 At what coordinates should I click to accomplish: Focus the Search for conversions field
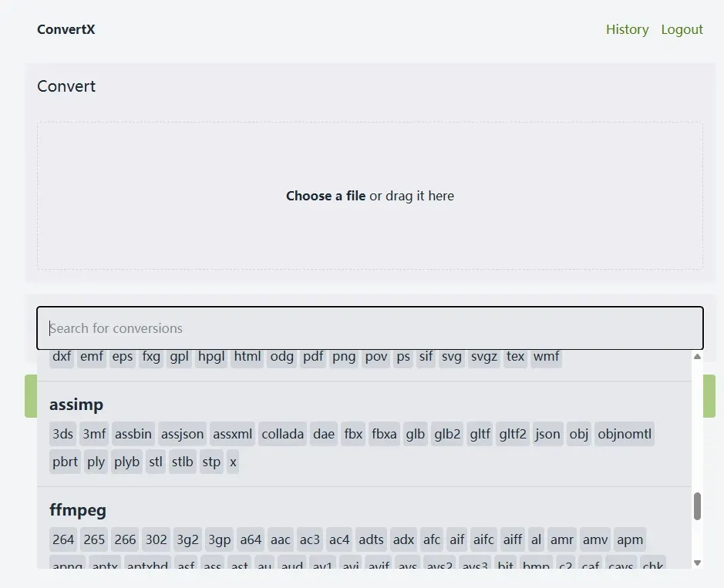[x=370, y=328]
